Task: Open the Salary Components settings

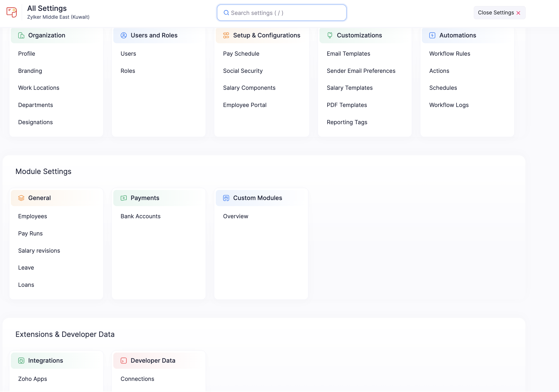Action: pos(249,88)
